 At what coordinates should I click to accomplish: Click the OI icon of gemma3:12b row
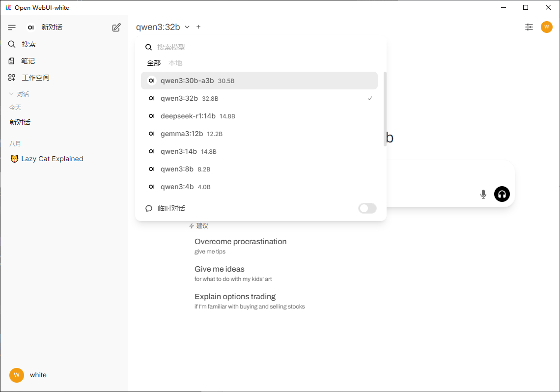(152, 134)
